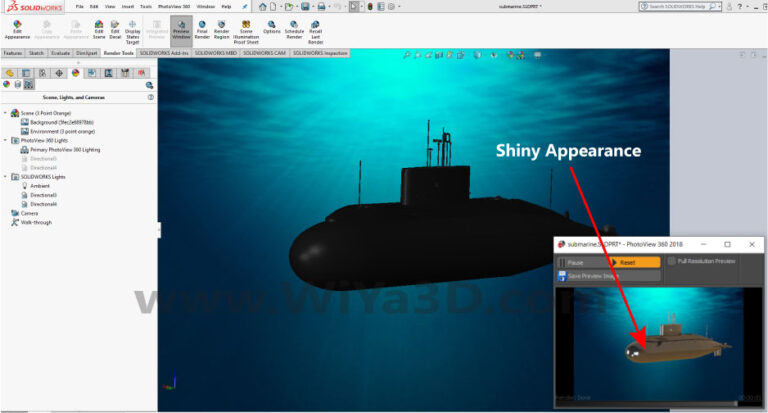Click Recall Last Render
The height and width of the screenshot is (413, 768).
tap(316, 29)
